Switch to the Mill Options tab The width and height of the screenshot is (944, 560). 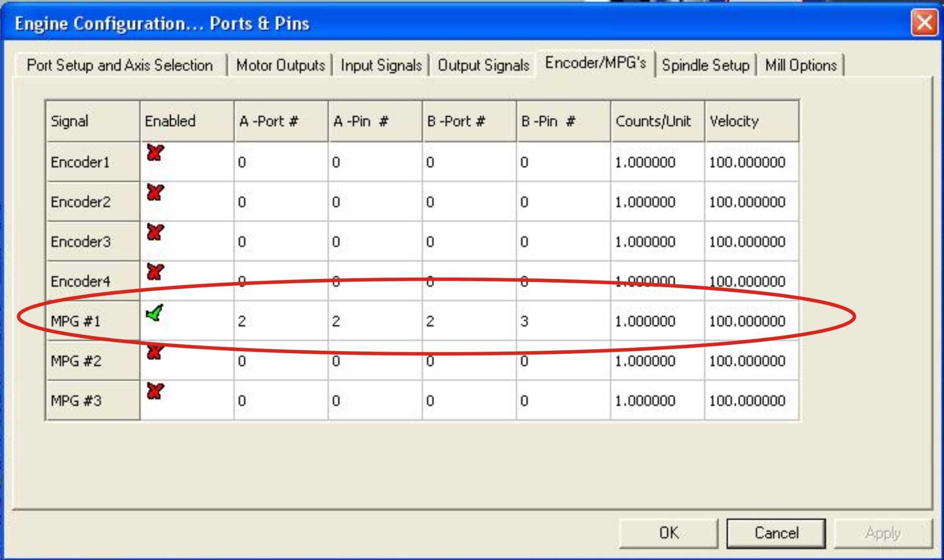[x=800, y=64]
